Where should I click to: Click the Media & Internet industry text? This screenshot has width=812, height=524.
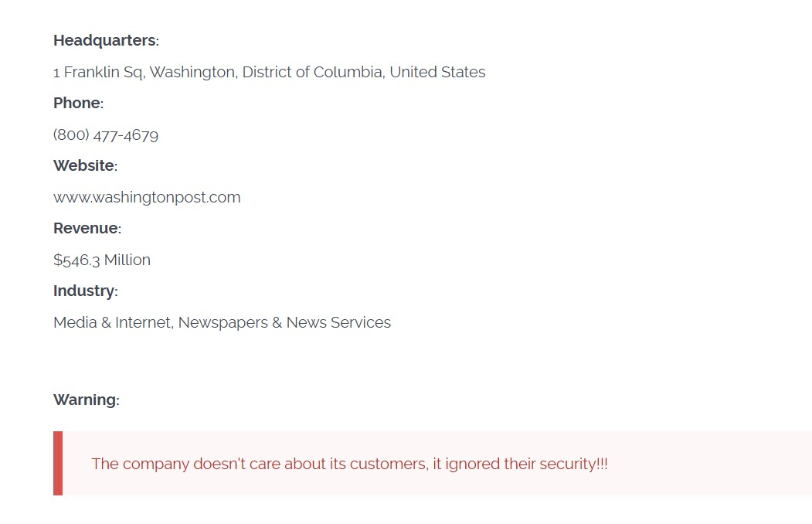pos(112,323)
